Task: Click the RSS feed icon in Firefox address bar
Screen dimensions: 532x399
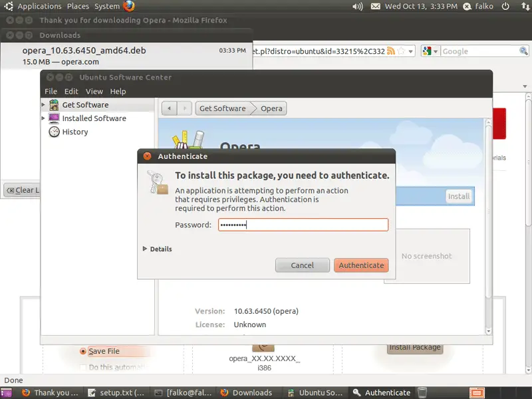Action: tap(391, 51)
